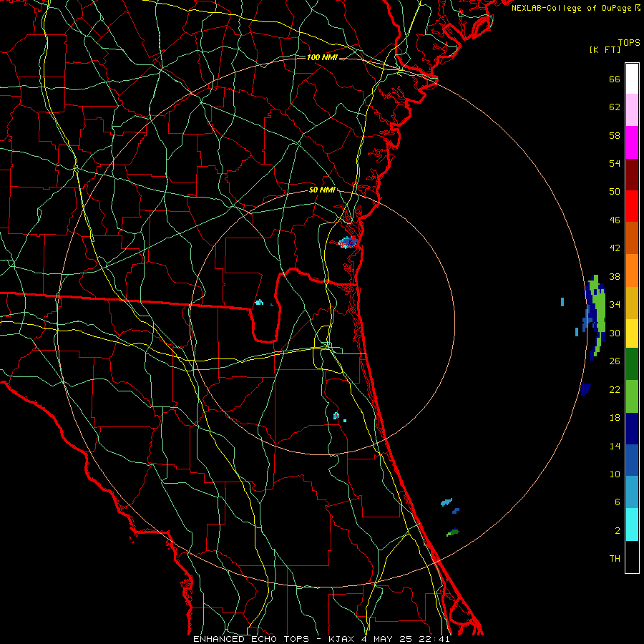Click the legend value '50'

coord(615,191)
